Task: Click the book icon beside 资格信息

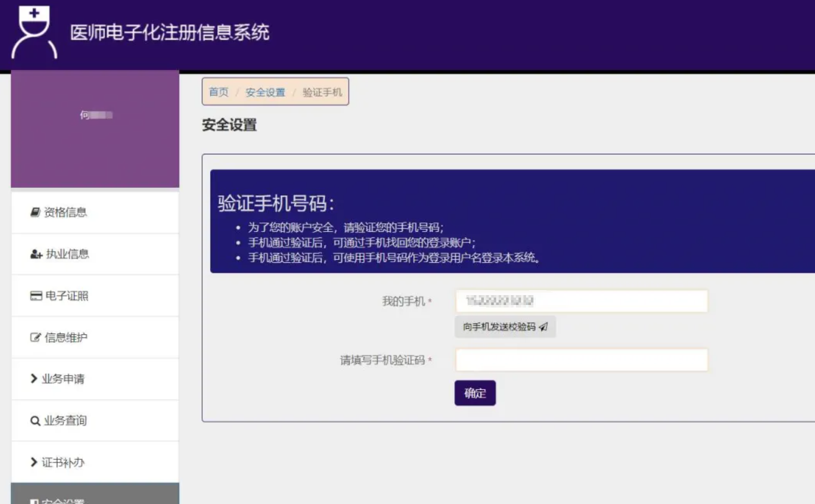Action: tap(35, 213)
